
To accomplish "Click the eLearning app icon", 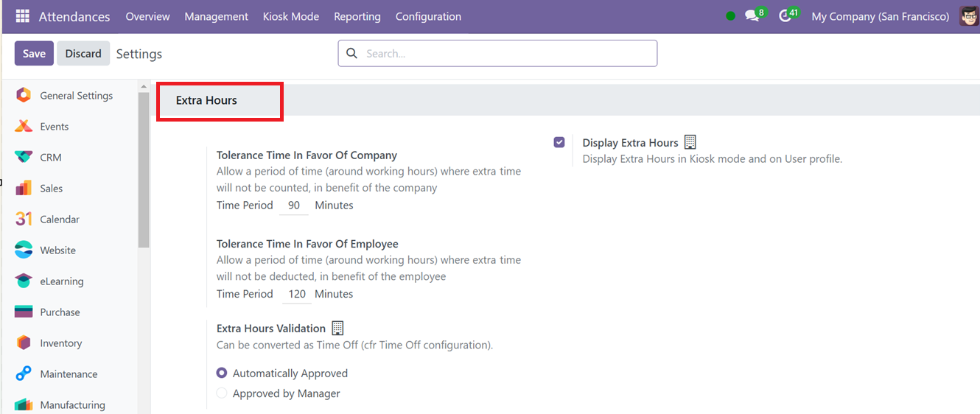I will 24,281.
